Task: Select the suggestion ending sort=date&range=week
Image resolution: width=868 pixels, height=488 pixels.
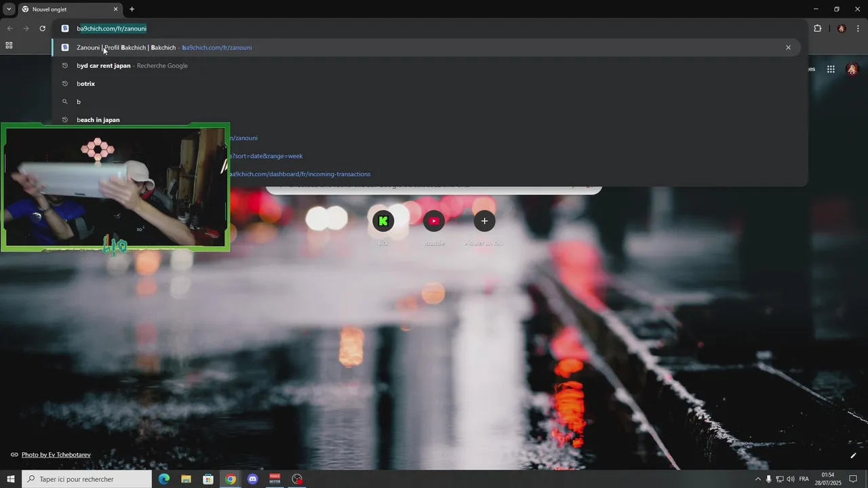Action: point(266,156)
